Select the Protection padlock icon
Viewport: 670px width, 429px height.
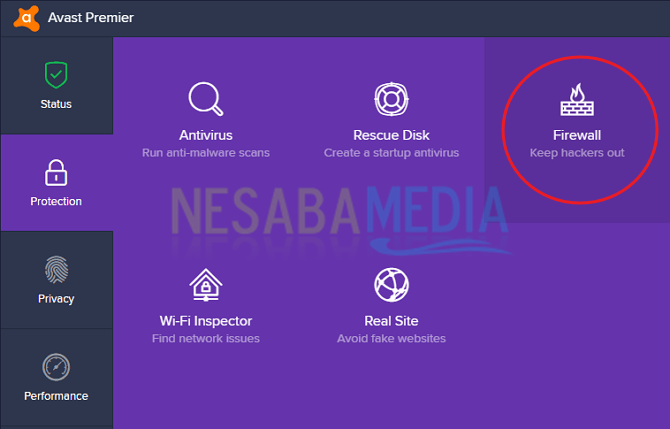point(56,173)
